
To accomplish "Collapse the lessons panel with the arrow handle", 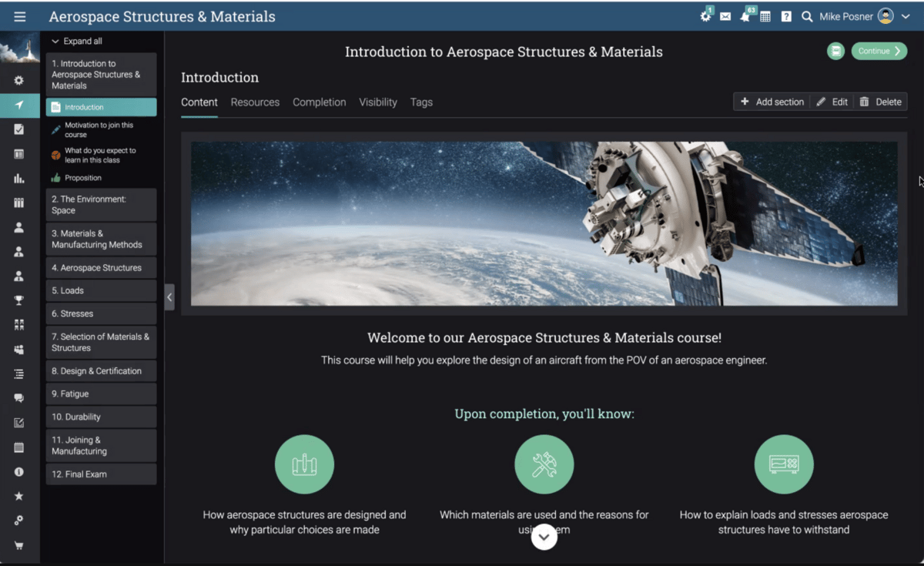I will click(x=169, y=297).
